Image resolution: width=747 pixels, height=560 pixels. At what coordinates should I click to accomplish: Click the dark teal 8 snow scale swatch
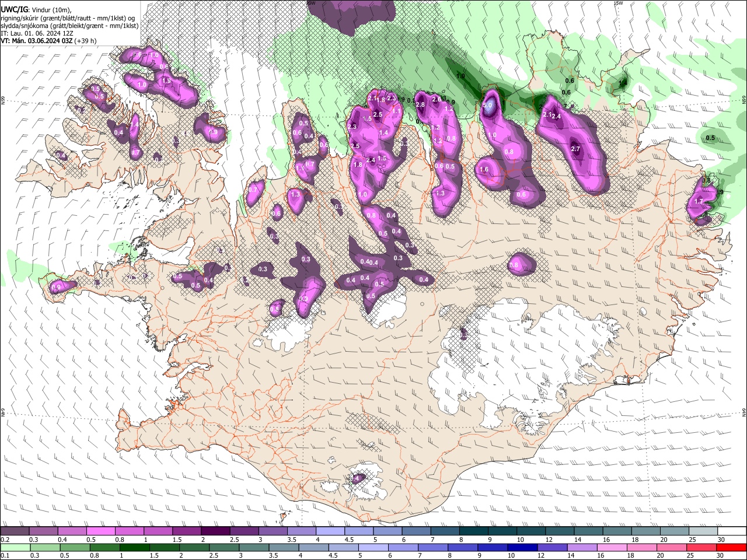pyautogui.click(x=474, y=531)
